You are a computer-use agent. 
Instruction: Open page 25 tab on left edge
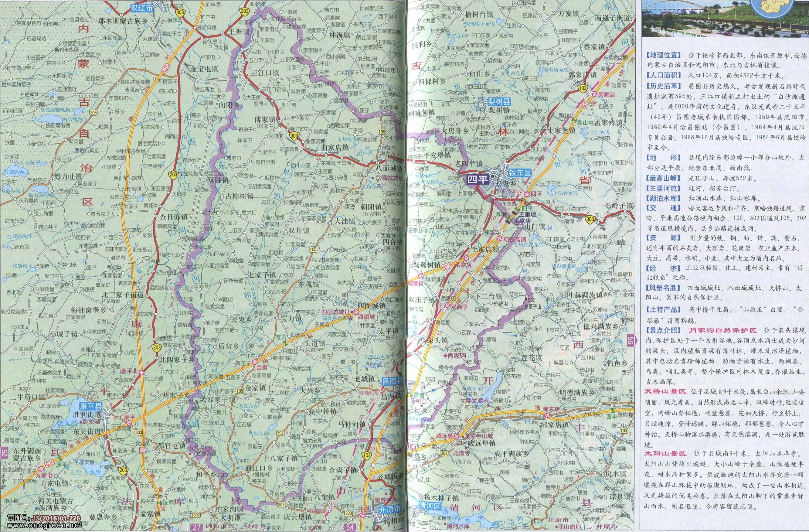4,452
